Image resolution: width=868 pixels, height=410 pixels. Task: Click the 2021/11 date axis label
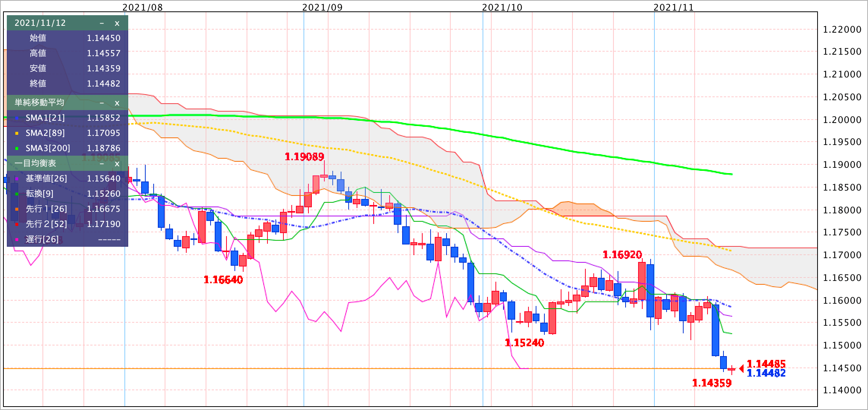tap(674, 8)
